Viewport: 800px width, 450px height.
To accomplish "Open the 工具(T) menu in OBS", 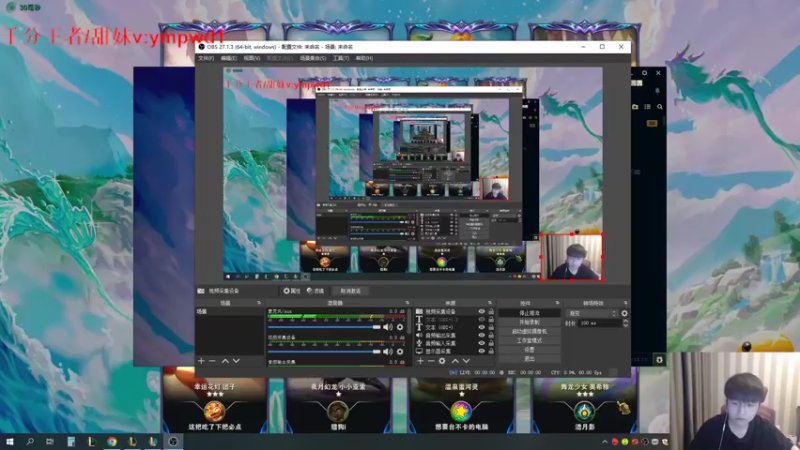I will (341, 58).
